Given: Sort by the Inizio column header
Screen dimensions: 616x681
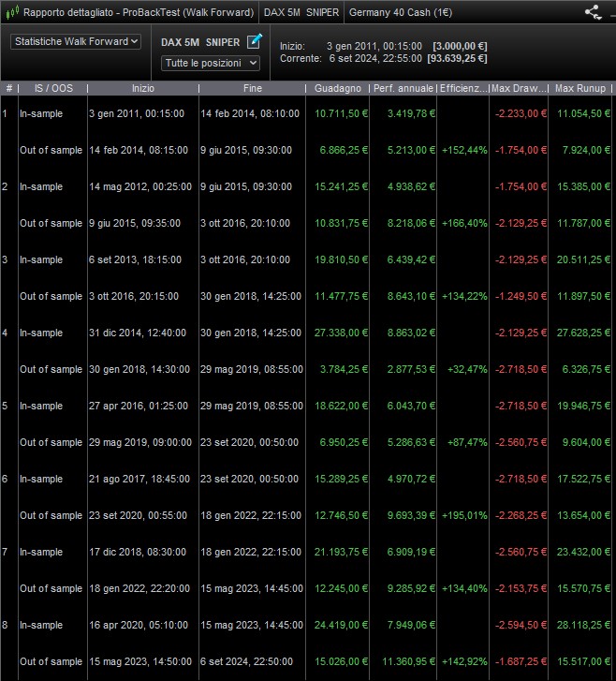Looking at the screenshot, I should pos(143,88).
